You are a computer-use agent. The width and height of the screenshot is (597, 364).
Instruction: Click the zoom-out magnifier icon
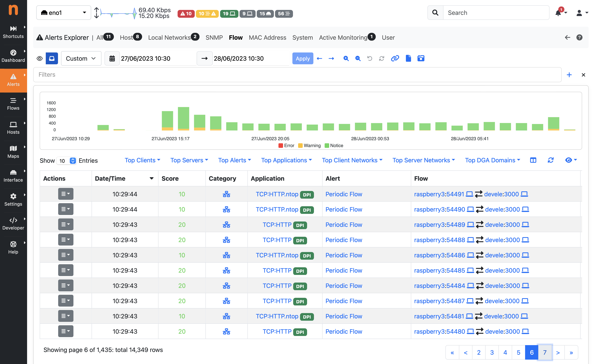(x=358, y=58)
